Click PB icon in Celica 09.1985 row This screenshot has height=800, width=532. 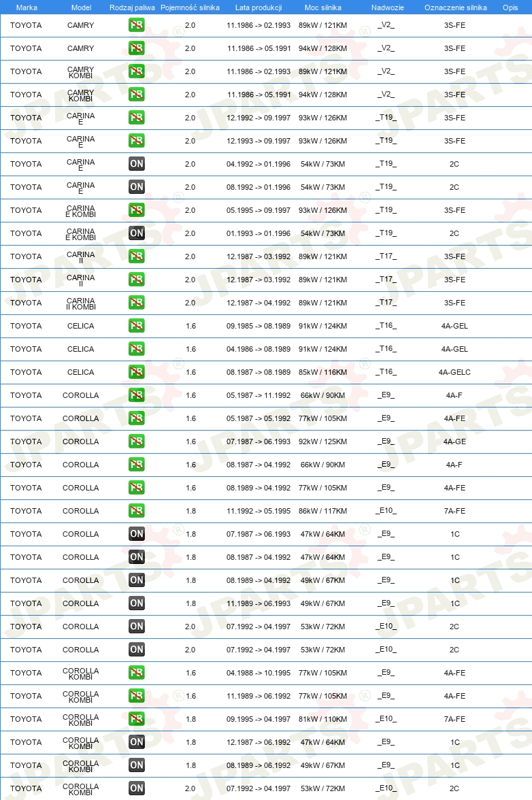(x=136, y=325)
